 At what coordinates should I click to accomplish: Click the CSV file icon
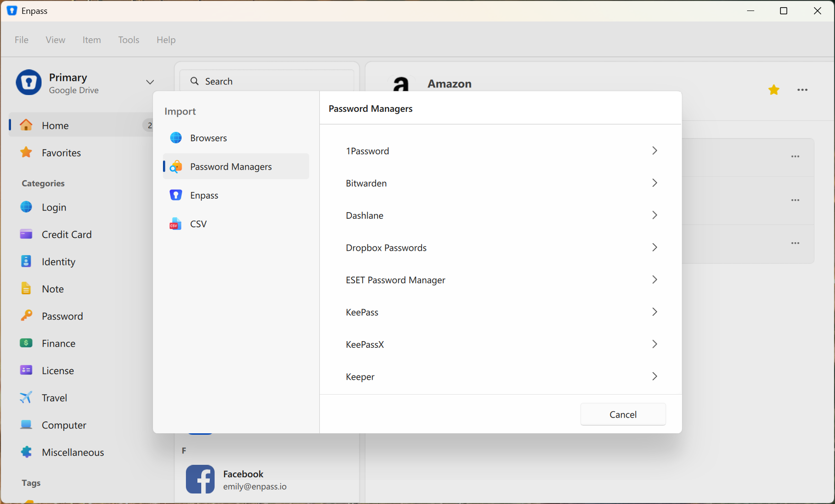point(175,224)
